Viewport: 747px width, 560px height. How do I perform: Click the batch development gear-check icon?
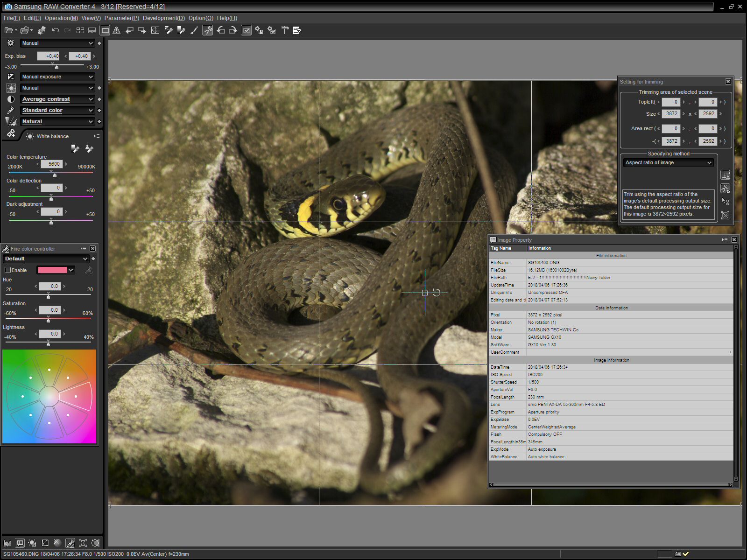pyautogui.click(x=272, y=30)
